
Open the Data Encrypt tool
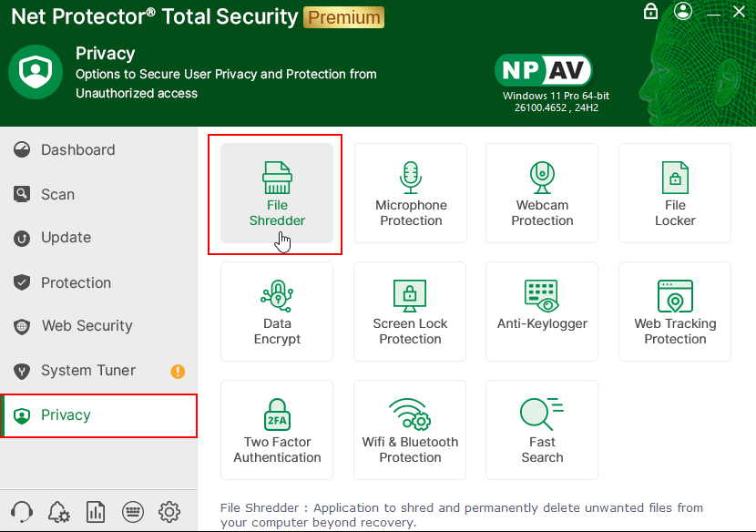tap(277, 312)
